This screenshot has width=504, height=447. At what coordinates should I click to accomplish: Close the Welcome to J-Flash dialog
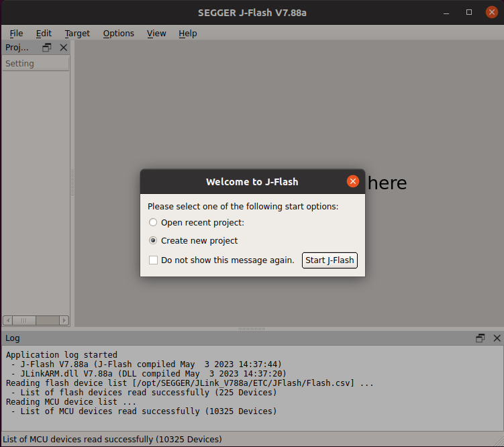[352, 181]
